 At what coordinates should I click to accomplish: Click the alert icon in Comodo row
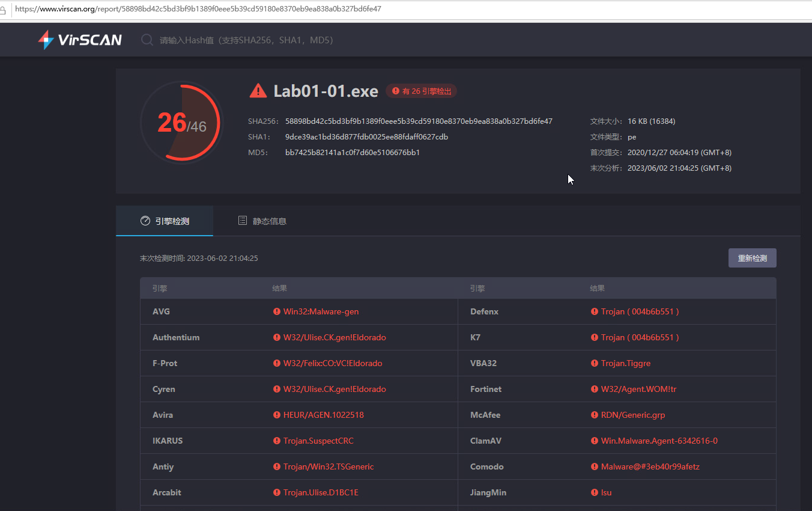point(595,467)
